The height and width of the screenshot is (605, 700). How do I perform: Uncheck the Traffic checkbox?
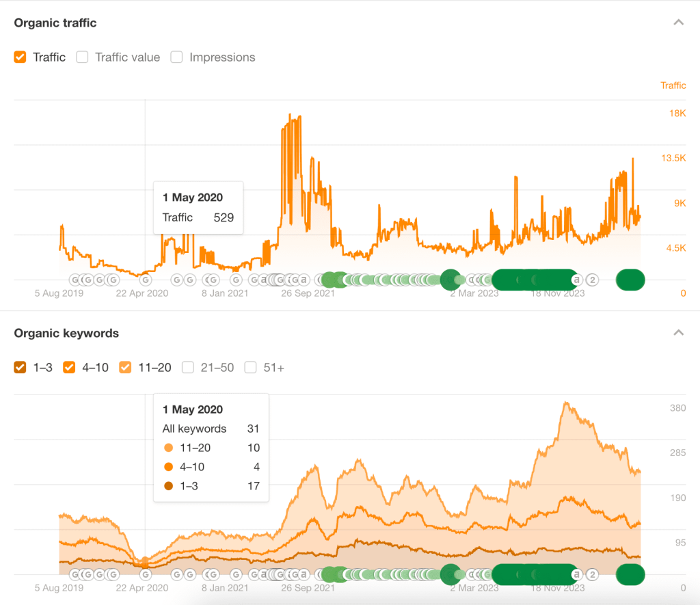(x=20, y=57)
